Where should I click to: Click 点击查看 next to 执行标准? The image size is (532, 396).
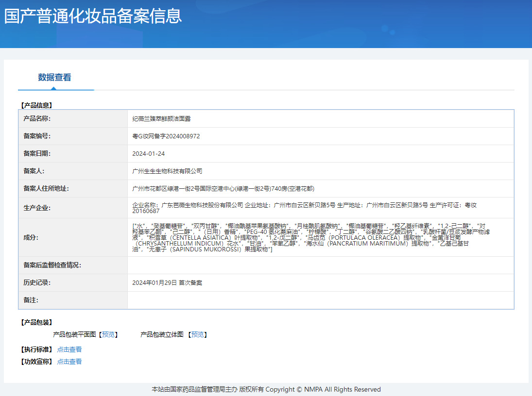click(69, 349)
